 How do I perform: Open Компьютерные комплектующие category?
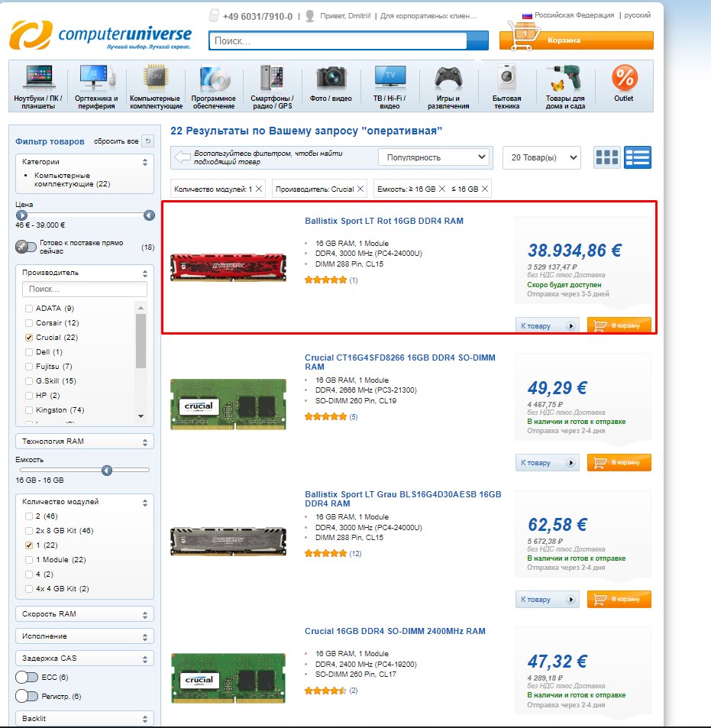tap(156, 86)
